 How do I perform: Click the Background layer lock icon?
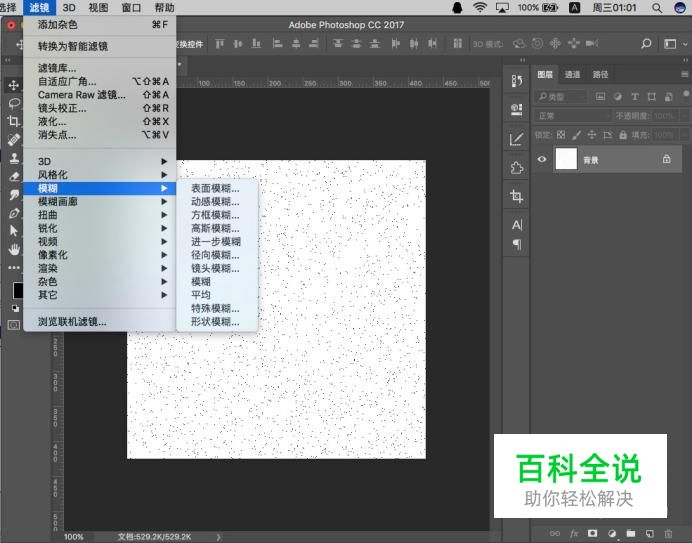(x=666, y=159)
